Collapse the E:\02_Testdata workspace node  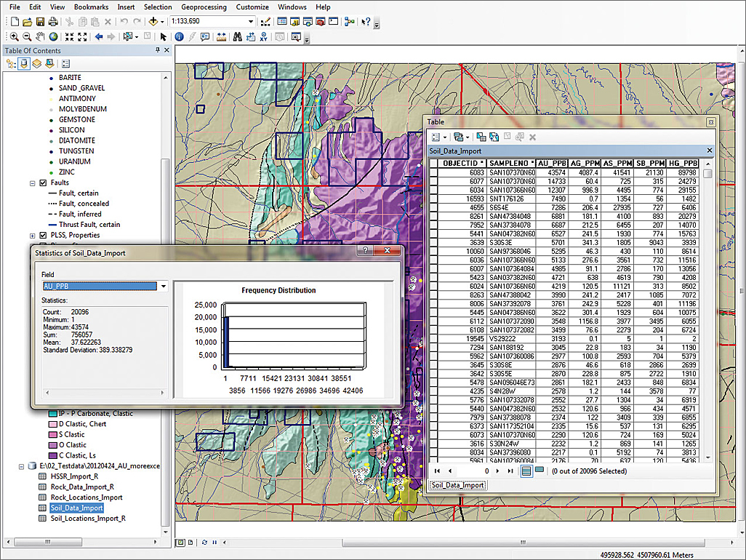click(x=21, y=466)
